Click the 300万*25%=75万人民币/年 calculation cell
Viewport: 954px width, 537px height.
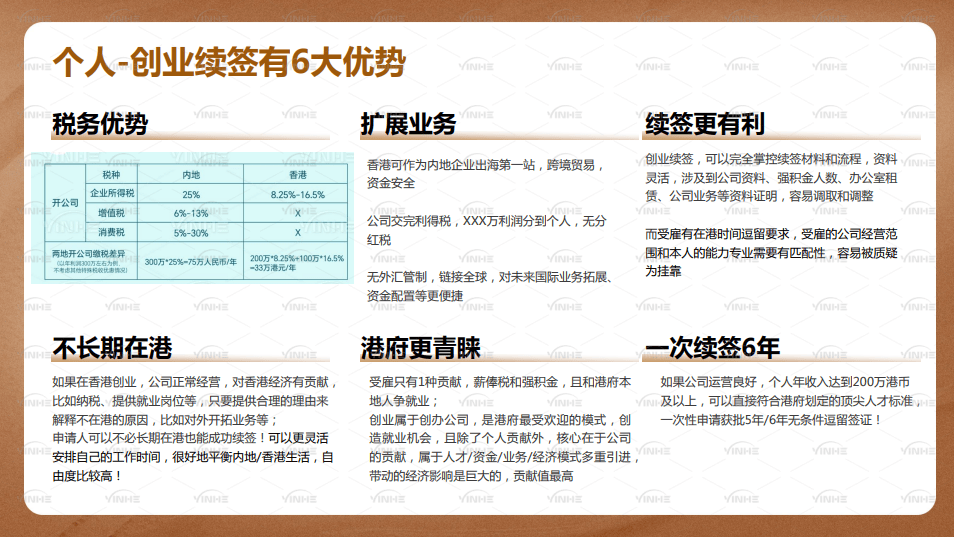(x=190, y=260)
